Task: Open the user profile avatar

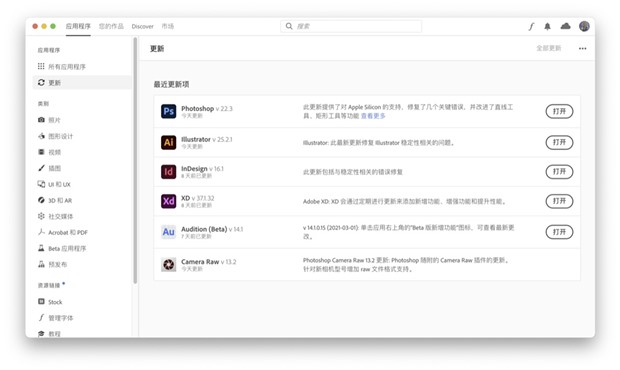Action: point(584,26)
